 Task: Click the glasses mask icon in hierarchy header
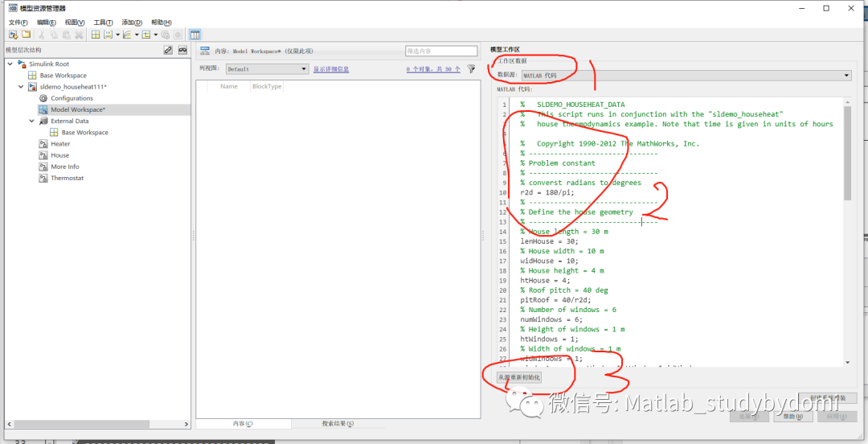coord(182,51)
